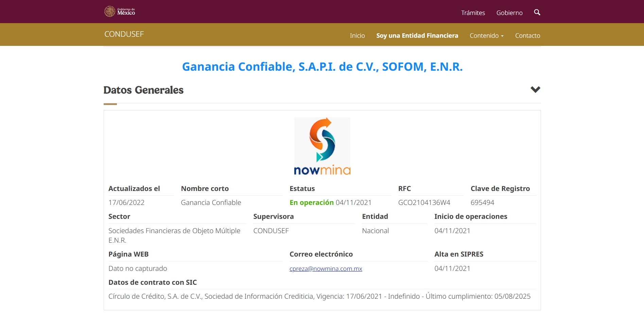The width and height of the screenshot is (644, 314).
Task: Click the Inicio de operaciones label
Action: [471, 216]
